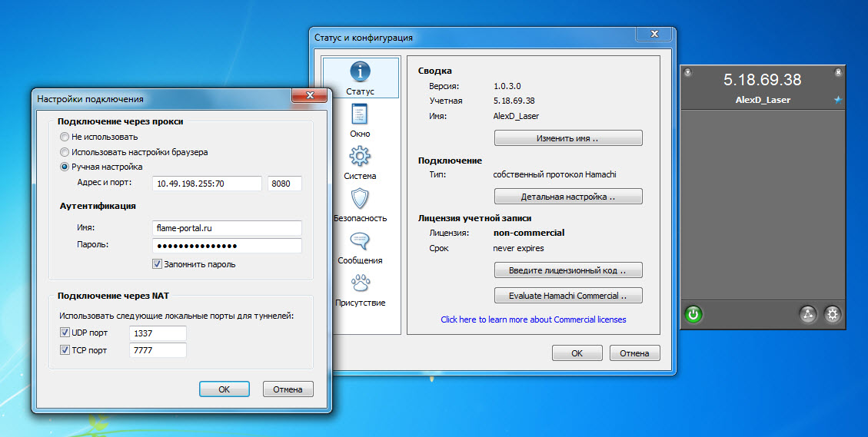Click the TCP port field 7777
The image size is (868, 437).
click(x=158, y=350)
